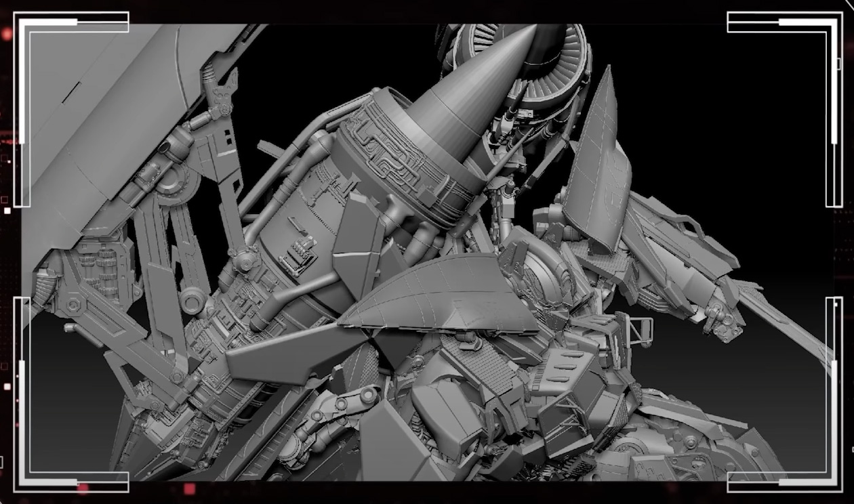Click the red square on the bottom border
Screen dimensions: 854x504
pyautogui.click(x=189, y=489)
